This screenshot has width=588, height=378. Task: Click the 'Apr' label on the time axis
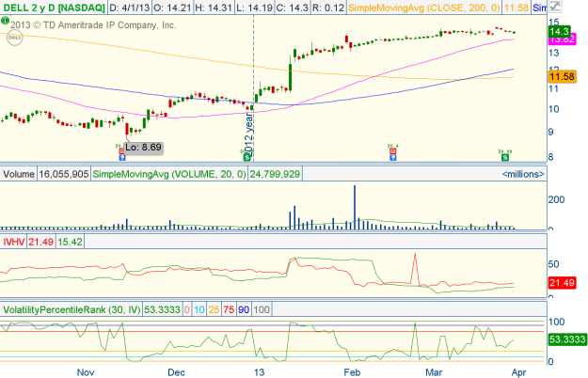point(518,372)
